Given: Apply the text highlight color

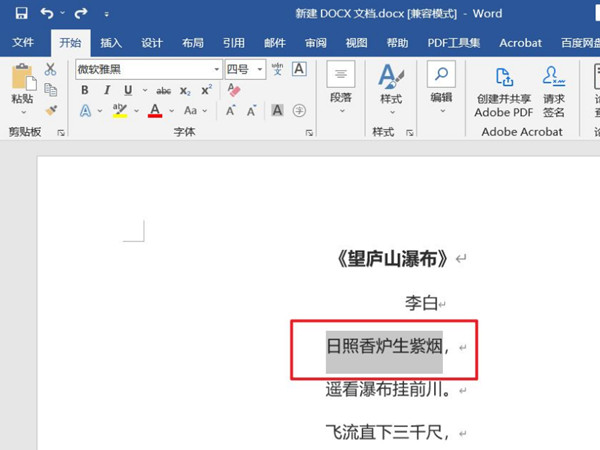Looking at the screenshot, I should pyautogui.click(x=120, y=111).
